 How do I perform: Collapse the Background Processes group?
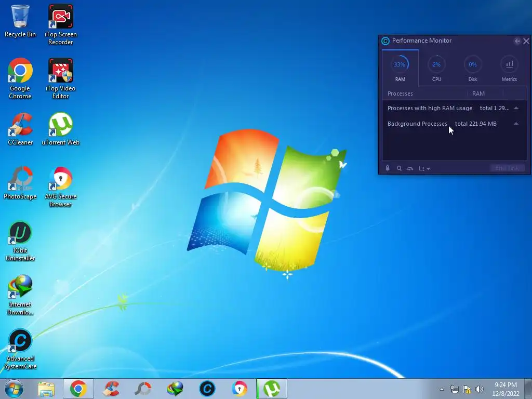tap(516, 124)
